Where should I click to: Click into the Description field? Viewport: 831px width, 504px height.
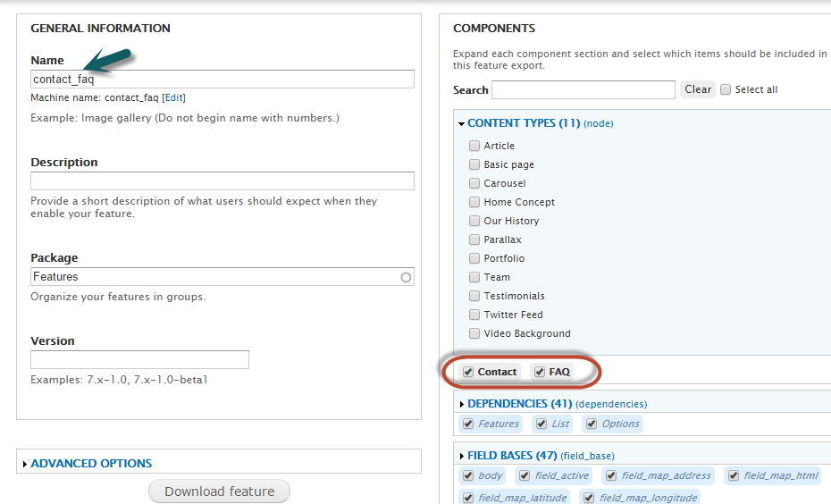pos(222,181)
